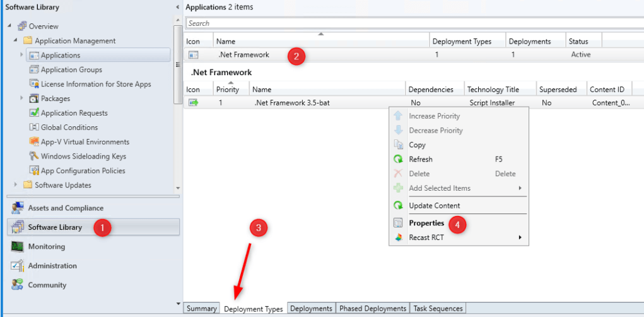Expand the Packages tree node

pos(21,99)
